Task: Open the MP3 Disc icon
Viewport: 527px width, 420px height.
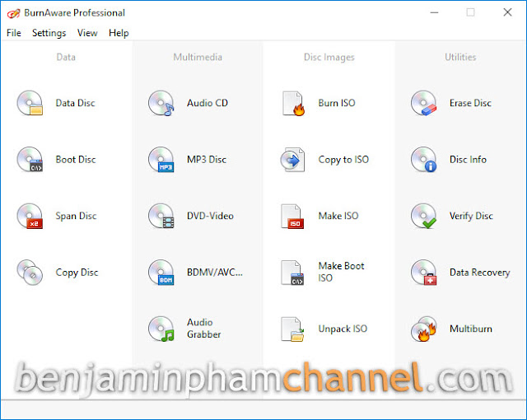Action: point(161,159)
